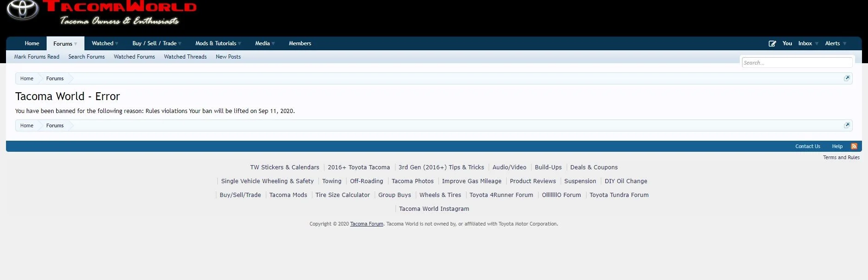
Task: Click the edit/compose pencil icon beside You
Action: pos(772,43)
